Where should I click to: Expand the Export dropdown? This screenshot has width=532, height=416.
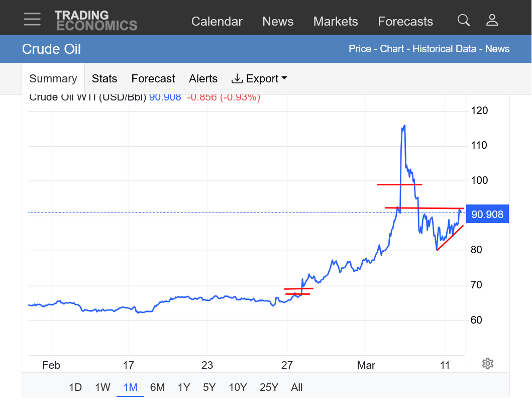[x=259, y=79]
